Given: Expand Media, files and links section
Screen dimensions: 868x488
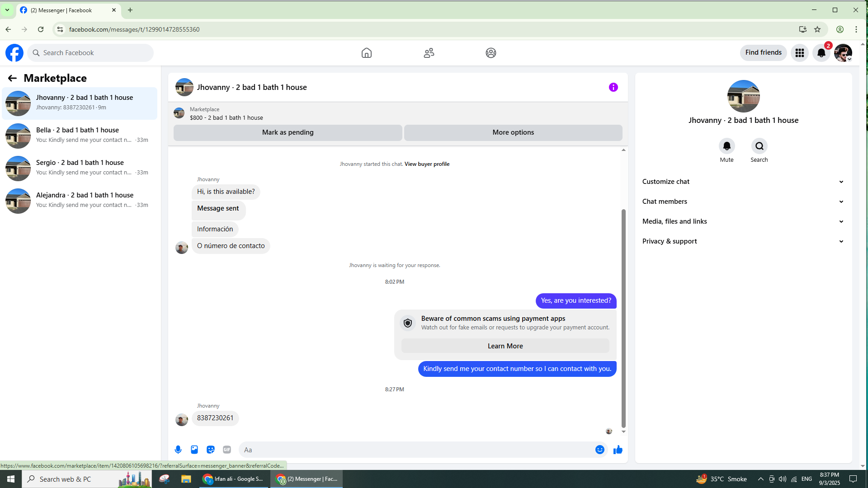Looking at the screenshot, I should click(743, 221).
